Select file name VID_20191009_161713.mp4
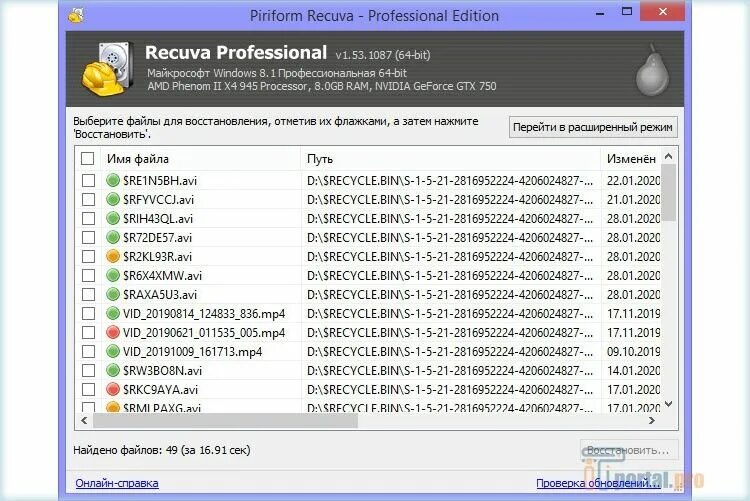Screen dimensions: 750x501 [192, 352]
